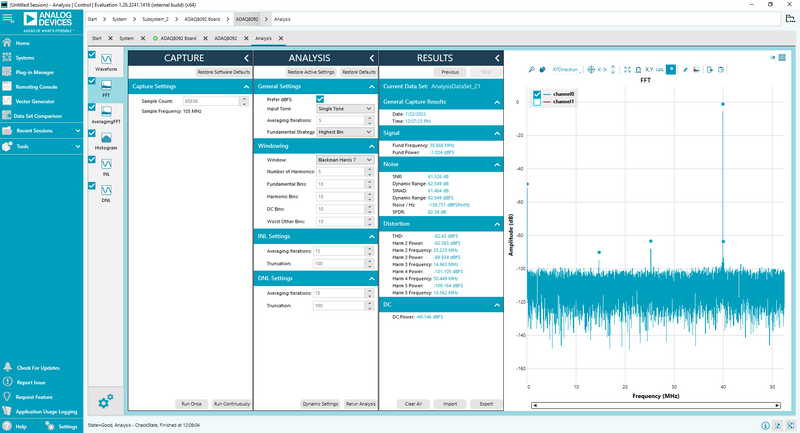
Task: Open the Waveform view icon
Action: [106, 61]
